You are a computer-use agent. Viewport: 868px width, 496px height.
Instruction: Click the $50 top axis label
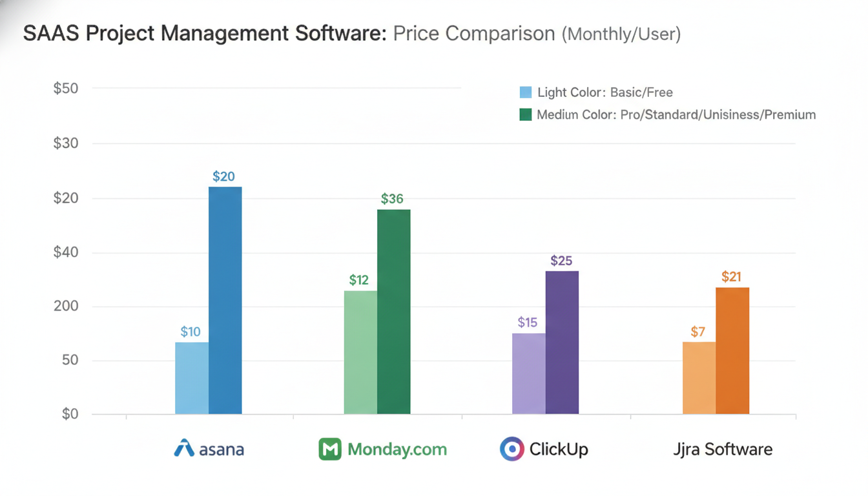66,88
